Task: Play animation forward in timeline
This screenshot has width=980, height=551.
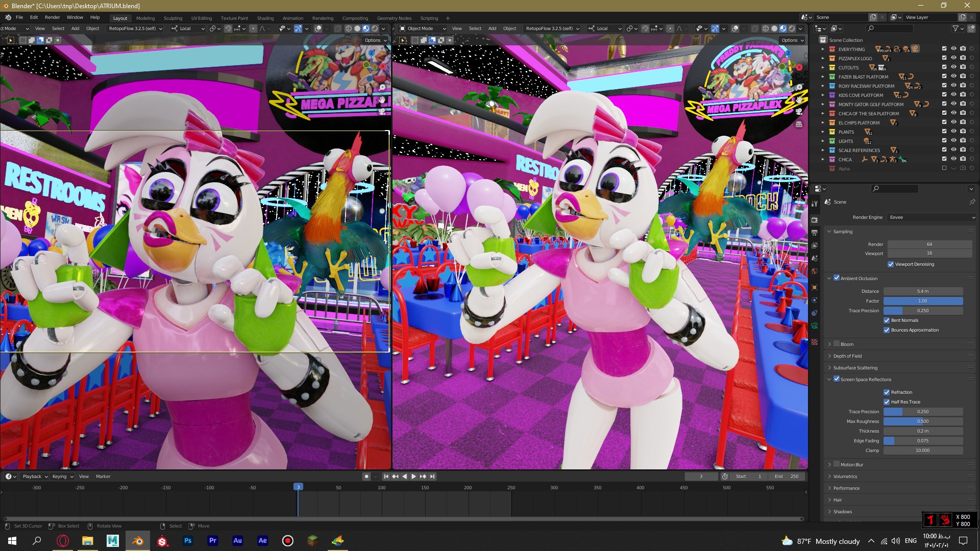Action: point(413,477)
